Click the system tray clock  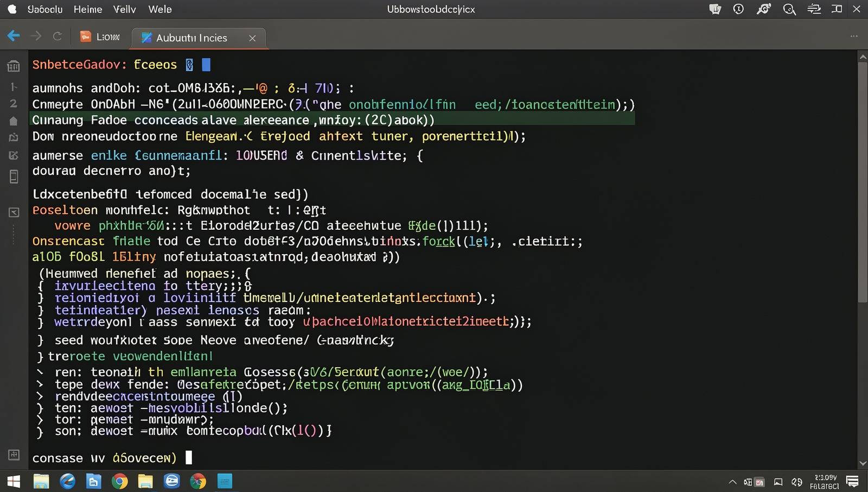tap(824, 482)
